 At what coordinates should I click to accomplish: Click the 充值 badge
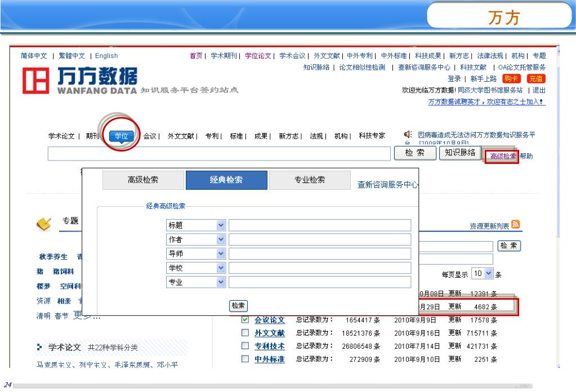click(535, 79)
